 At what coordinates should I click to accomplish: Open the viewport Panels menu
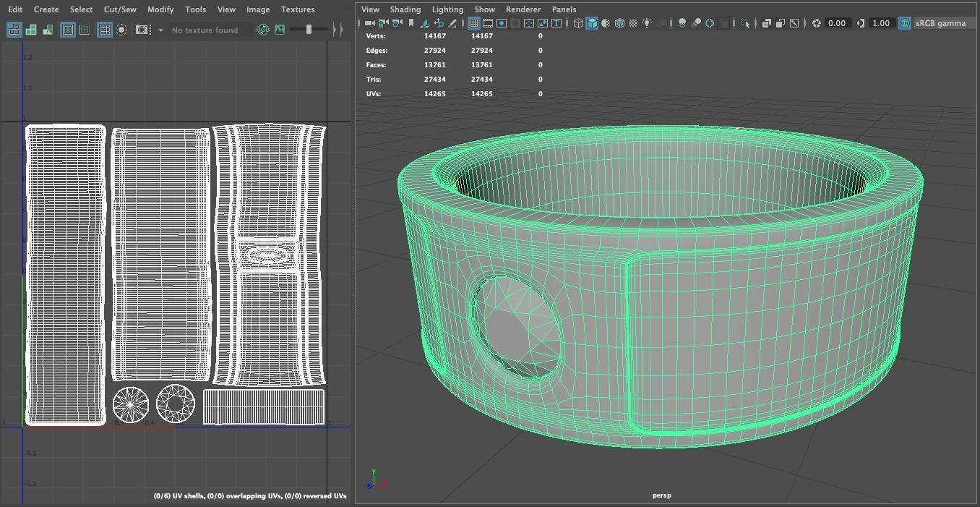[564, 9]
